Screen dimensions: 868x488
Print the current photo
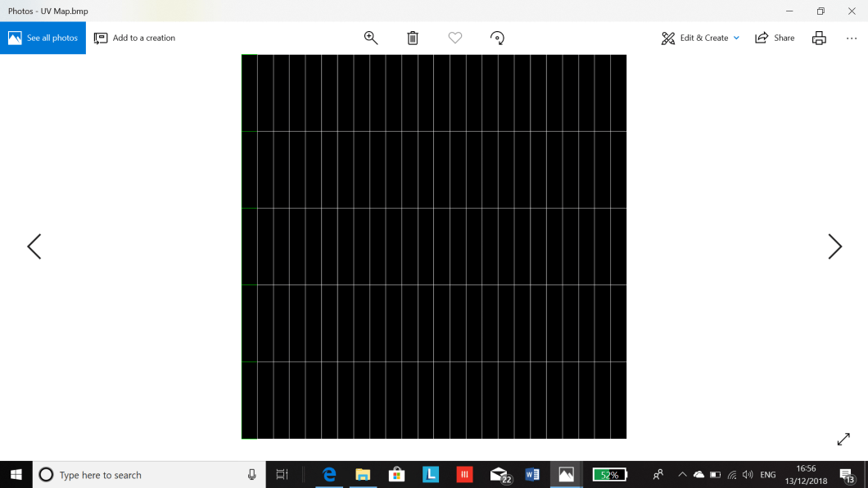click(x=819, y=38)
